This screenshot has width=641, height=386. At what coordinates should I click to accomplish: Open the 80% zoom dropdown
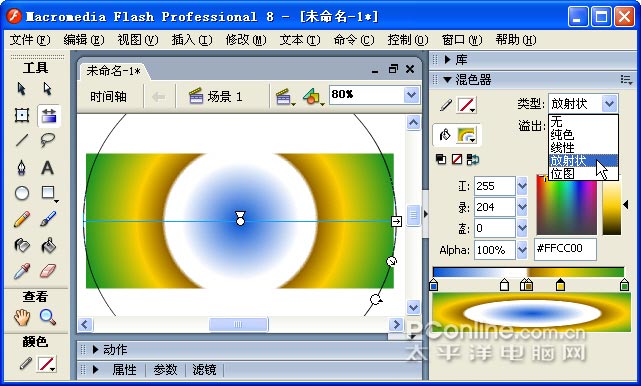[x=411, y=95]
